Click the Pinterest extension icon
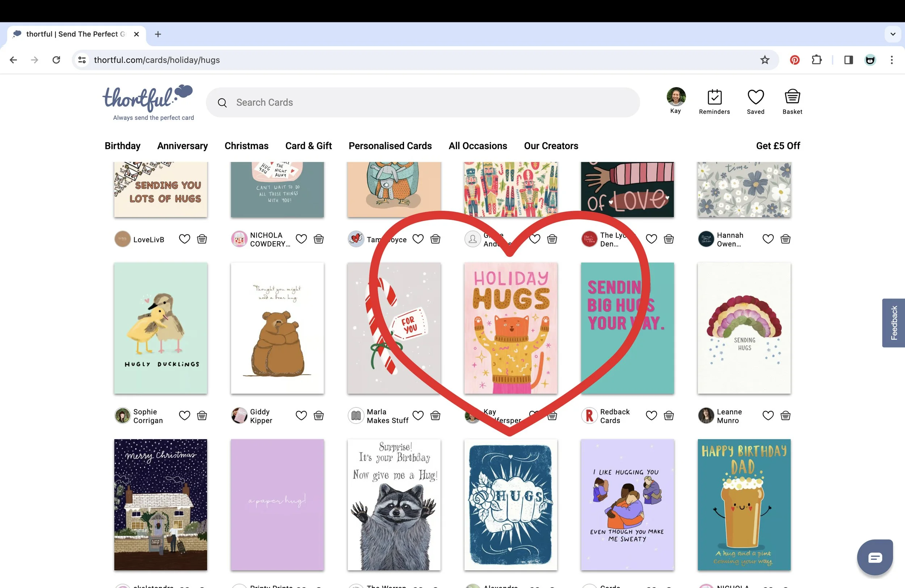Viewport: 905px width, 588px height. pyautogui.click(x=794, y=60)
